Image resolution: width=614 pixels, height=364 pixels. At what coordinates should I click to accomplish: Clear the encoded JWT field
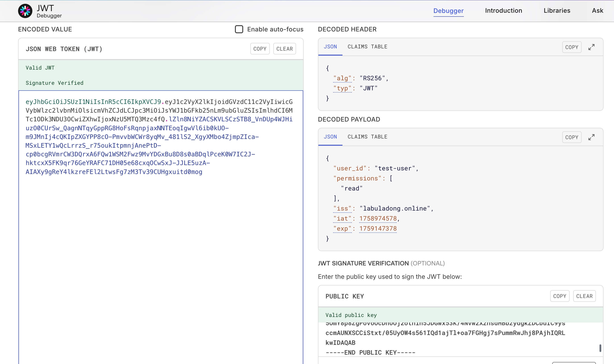pyautogui.click(x=284, y=49)
